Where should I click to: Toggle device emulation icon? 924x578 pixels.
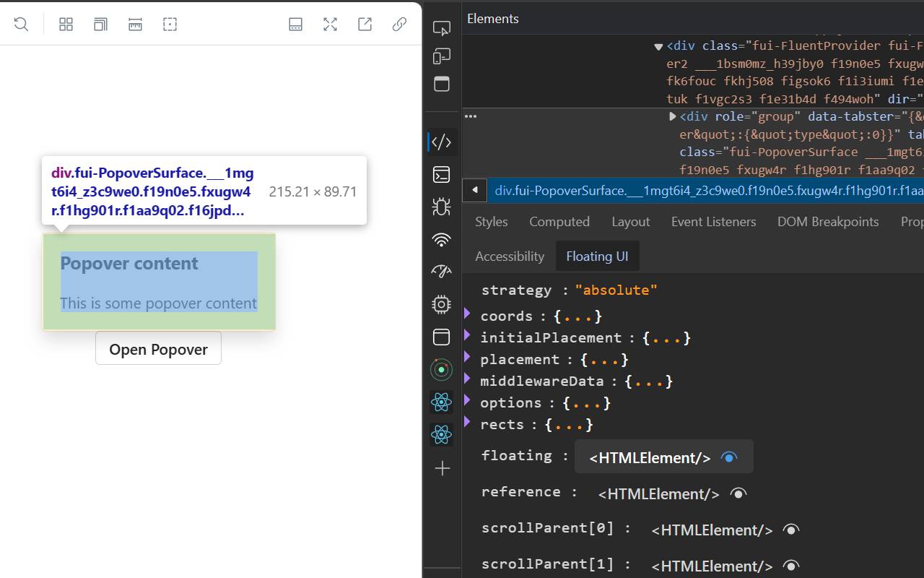[441, 56]
